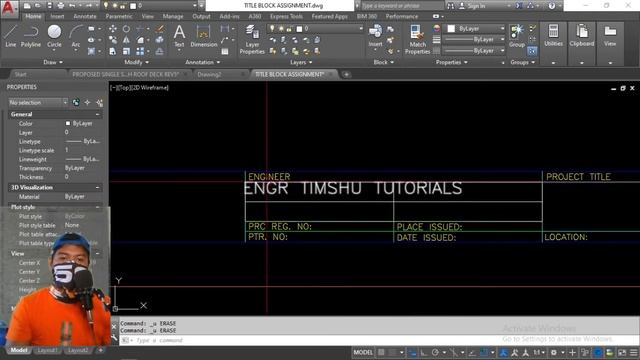Click the Erase tool in Modify panel
Viewport: 640px width, 360px height.
click(160, 29)
